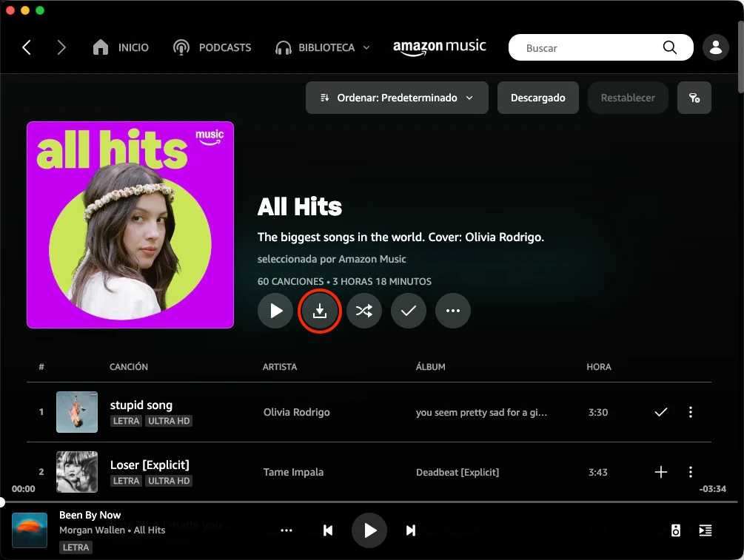This screenshot has height=560, width=744.
Task: Add Loser [Explicit] to library with plus
Action: pos(661,472)
